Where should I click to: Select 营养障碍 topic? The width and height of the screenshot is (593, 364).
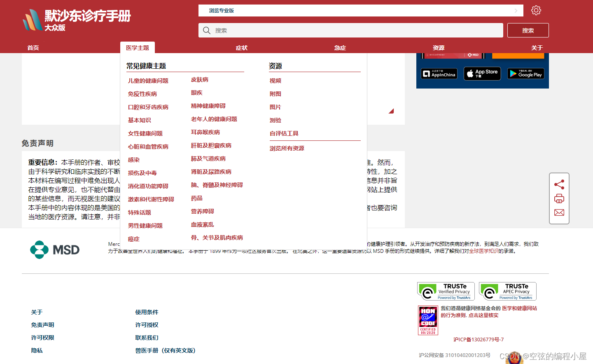tap(203, 211)
